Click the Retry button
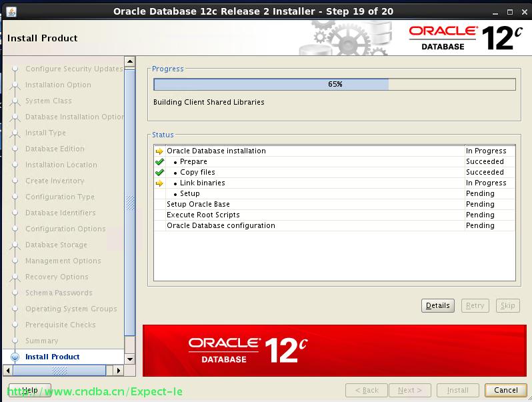The image size is (532, 402). point(475,305)
